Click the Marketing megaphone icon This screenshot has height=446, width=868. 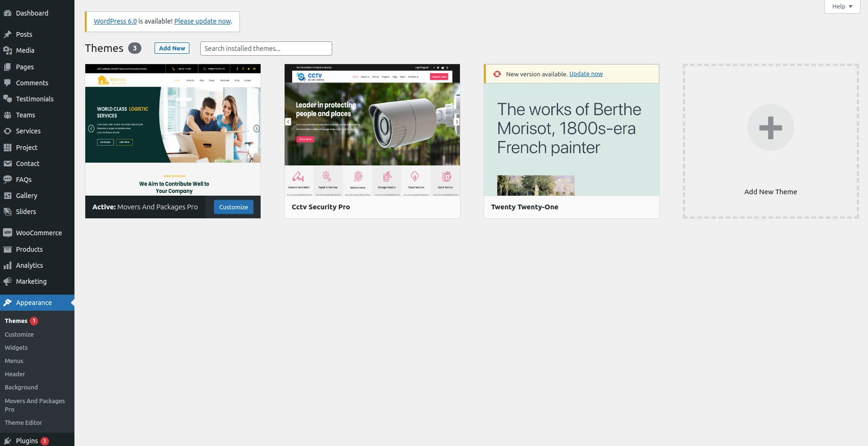[8, 281]
